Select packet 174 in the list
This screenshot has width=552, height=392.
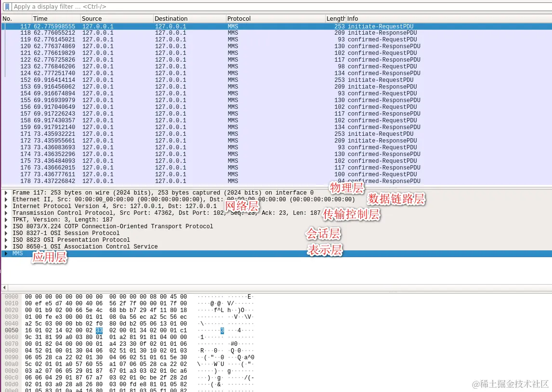pyautogui.click(x=276, y=154)
